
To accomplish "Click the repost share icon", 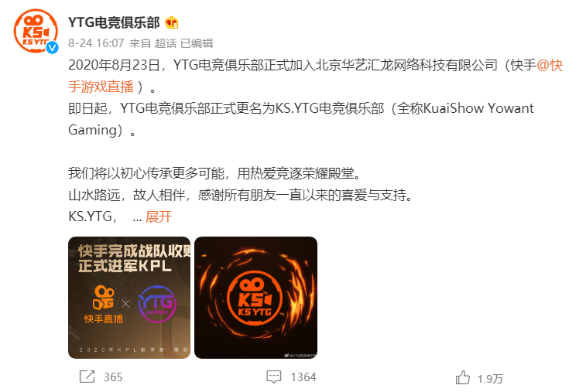I will click(x=87, y=377).
